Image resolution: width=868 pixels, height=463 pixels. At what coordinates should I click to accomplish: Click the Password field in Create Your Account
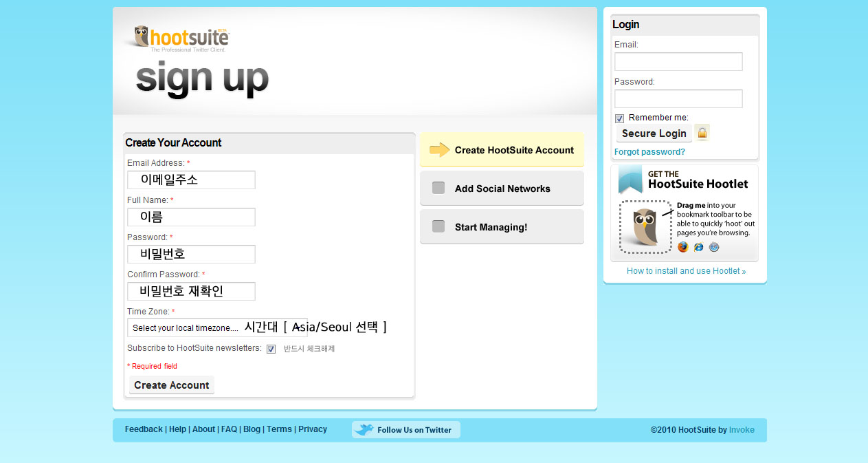click(191, 254)
